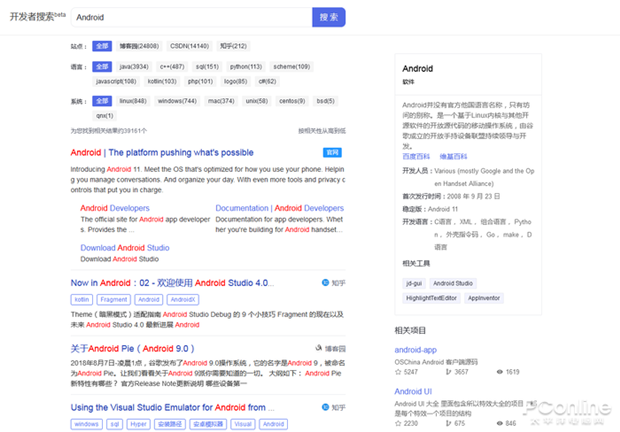Image resolution: width=620 pixels, height=432 pixels.
Task: Filter by linux(848) system
Action: tap(133, 101)
